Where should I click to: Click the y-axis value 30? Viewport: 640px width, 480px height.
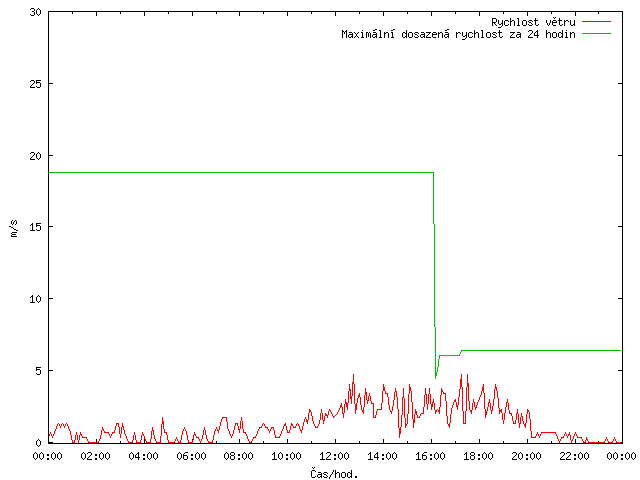pos(36,12)
